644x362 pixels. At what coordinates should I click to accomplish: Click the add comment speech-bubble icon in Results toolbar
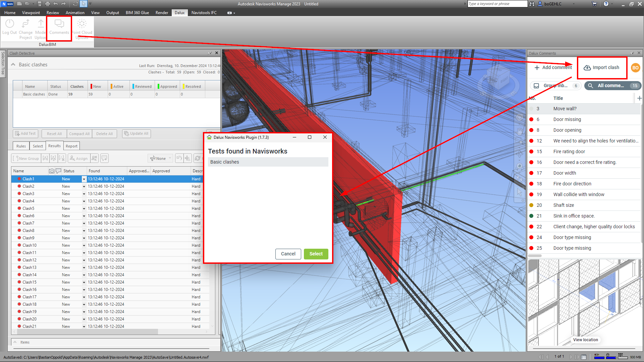point(104,158)
